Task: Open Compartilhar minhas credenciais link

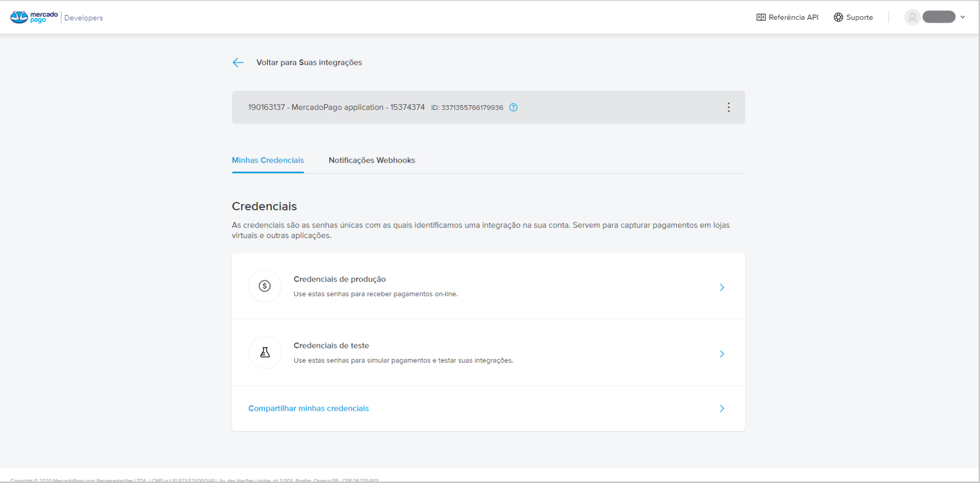Action: pyautogui.click(x=309, y=408)
